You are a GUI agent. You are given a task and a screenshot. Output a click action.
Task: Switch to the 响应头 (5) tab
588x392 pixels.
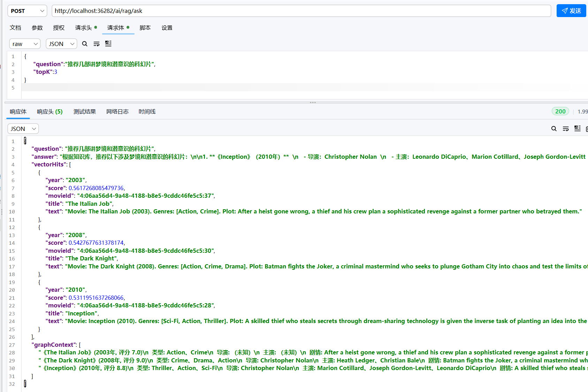pyautogui.click(x=50, y=112)
